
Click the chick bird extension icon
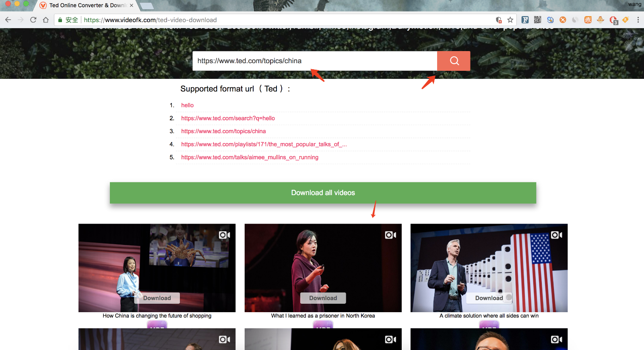[601, 20]
